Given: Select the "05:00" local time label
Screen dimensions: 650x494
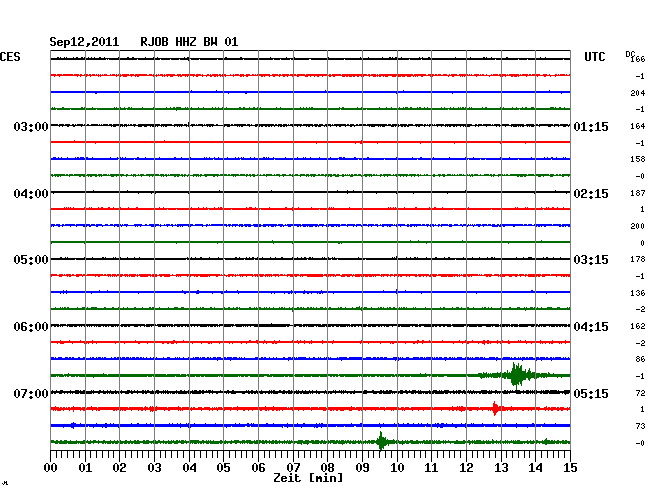Looking at the screenshot, I should point(31,260).
